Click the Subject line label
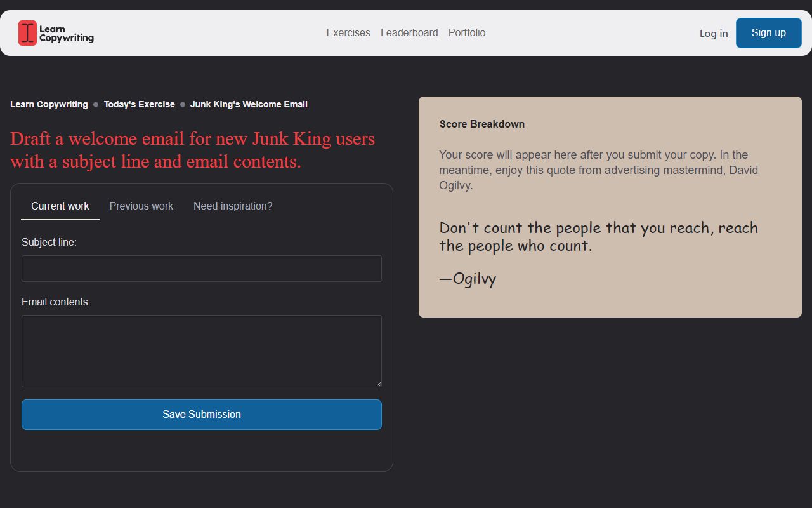 pos(48,242)
